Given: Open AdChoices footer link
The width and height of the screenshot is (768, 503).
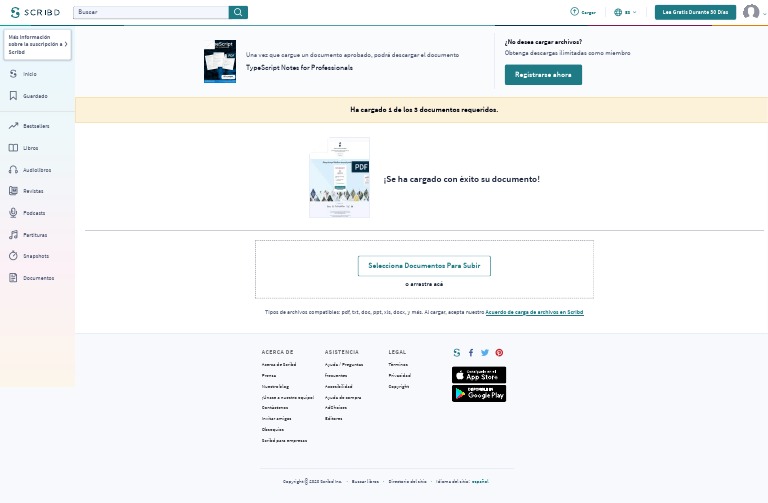Looking at the screenshot, I should [x=336, y=407].
